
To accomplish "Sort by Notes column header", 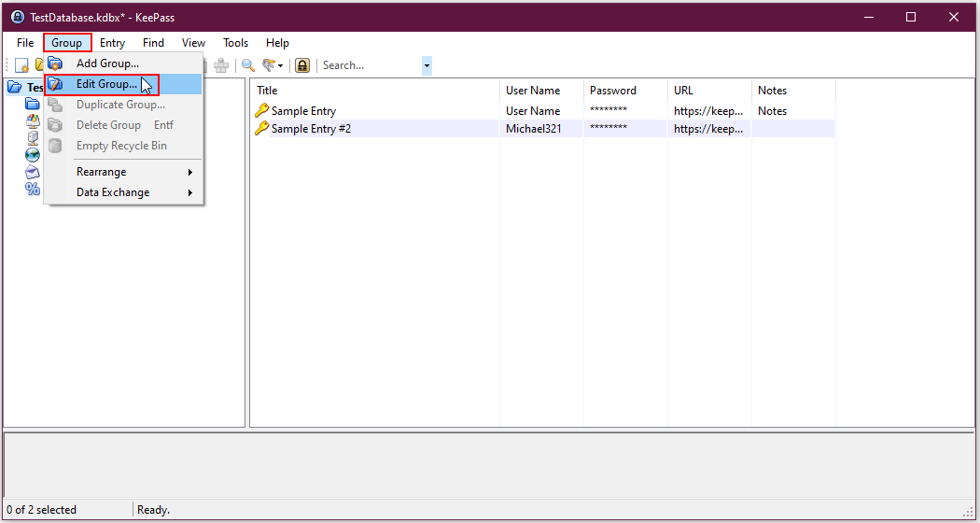I will pos(793,91).
